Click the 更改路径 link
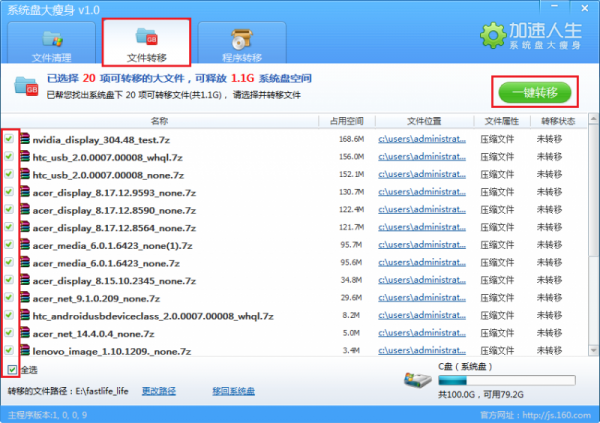Viewport: 600px width, 423px height. pos(159,391)
